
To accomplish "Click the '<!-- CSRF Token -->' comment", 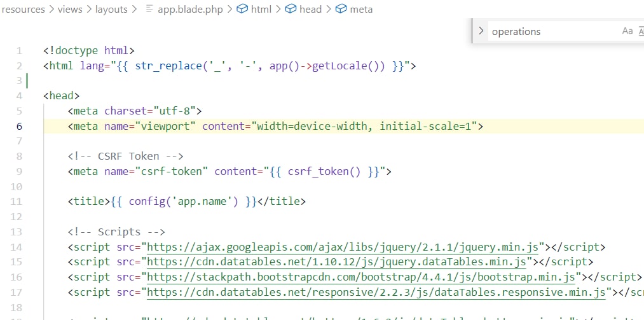I will [126, 156].
